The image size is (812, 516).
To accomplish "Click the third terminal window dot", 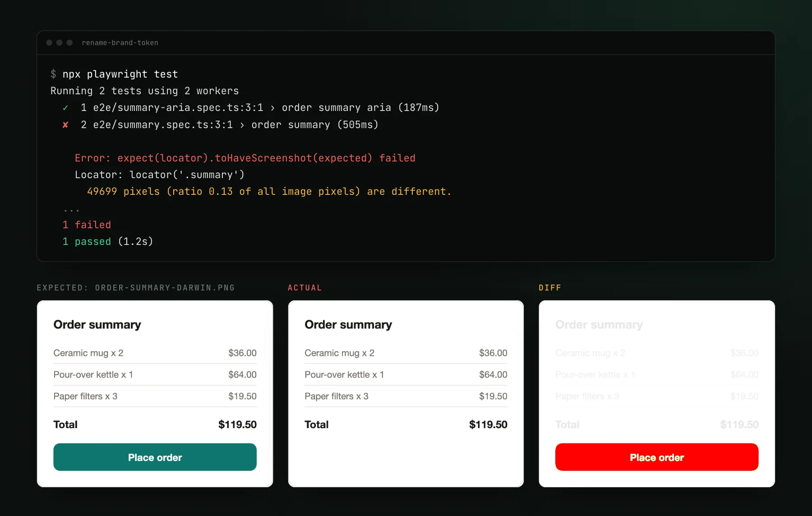I will (x=69, y=43).
